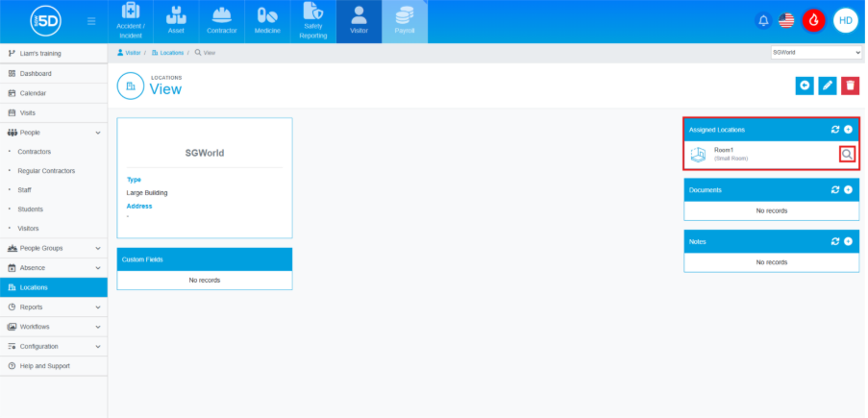Click the pencil edit location icon
The image size is (868, 418).
pyautogui.click(x=827, y=86)
